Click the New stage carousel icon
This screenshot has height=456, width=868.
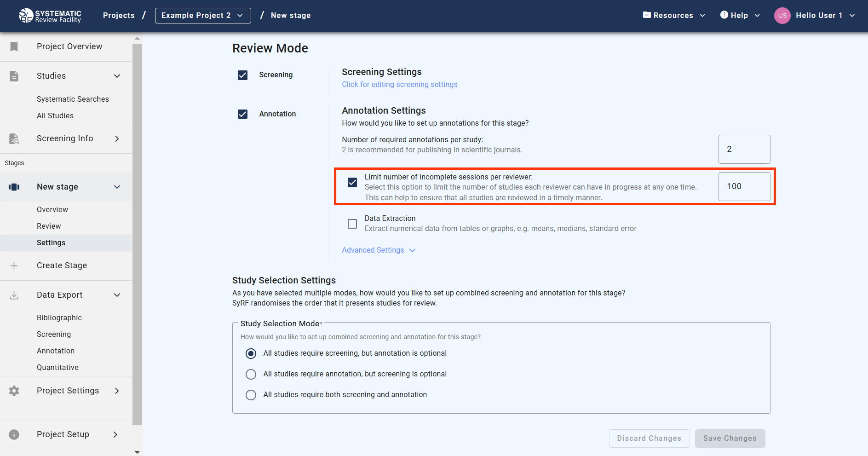pyautogui.click(x=14, y=187)
